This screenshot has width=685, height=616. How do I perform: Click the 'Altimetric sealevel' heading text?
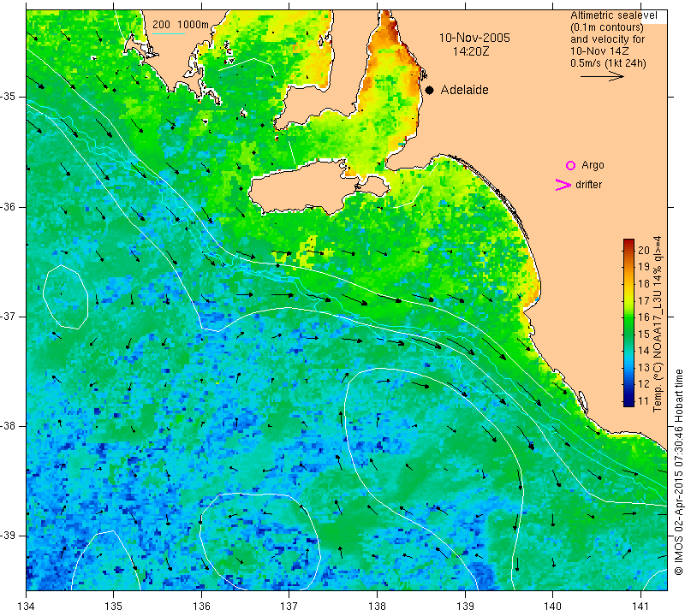[x=613, y=15]
